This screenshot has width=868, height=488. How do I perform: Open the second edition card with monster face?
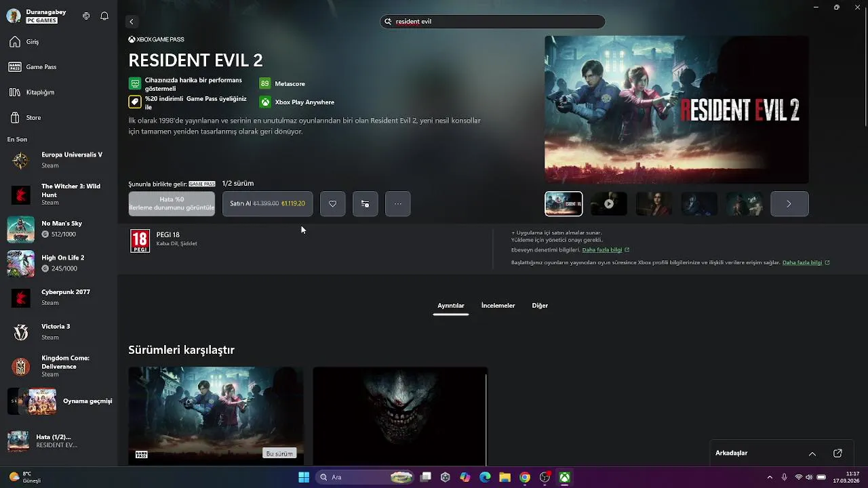(x=400, y=416)
